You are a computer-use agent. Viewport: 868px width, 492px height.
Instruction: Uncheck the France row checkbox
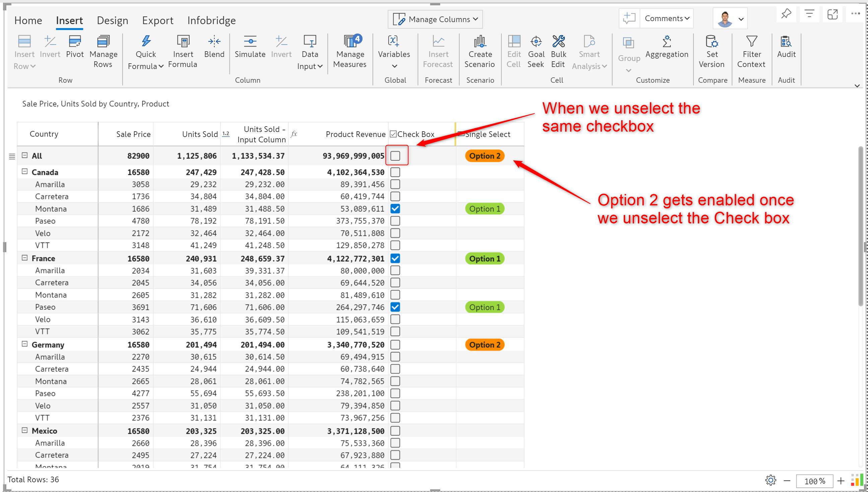[395, 259]
